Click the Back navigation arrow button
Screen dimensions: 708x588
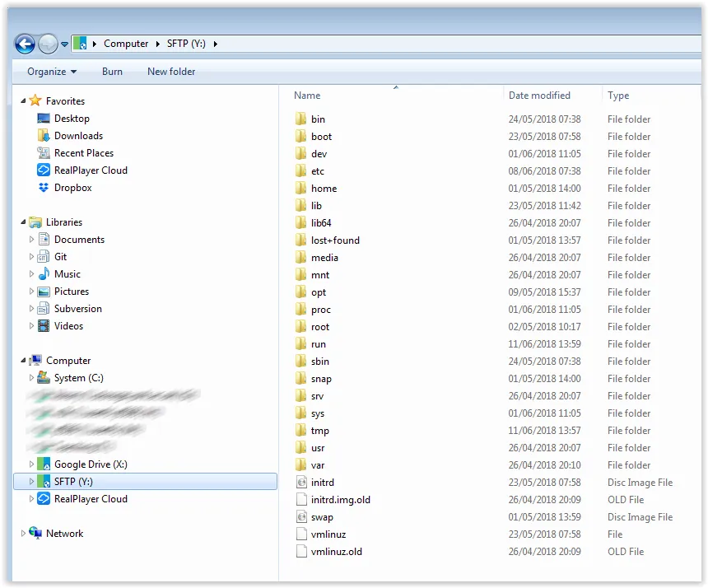pos(25,44)
